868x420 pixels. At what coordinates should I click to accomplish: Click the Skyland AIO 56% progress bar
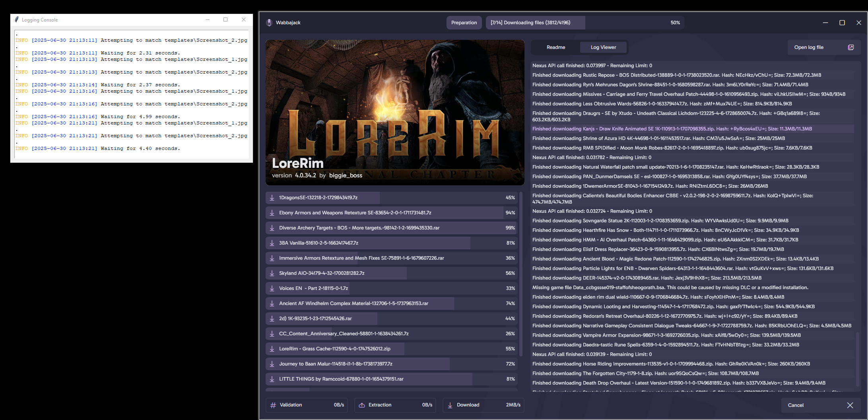point(392,273)
